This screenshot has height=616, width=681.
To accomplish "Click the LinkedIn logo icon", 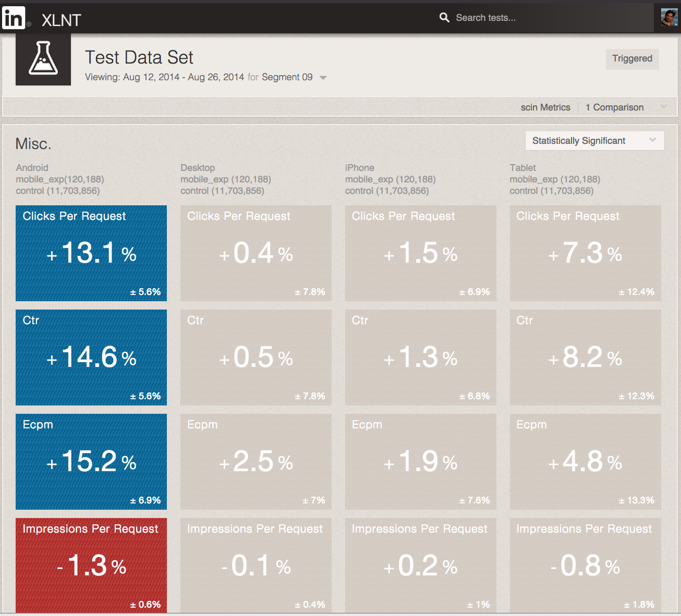I will tap(14, 18).
